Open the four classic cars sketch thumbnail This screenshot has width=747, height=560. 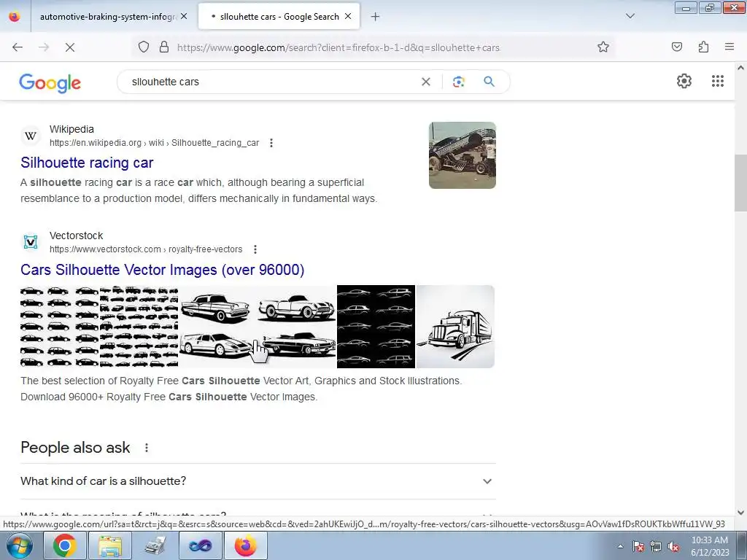pyautogui.click(x=258, y=327)
